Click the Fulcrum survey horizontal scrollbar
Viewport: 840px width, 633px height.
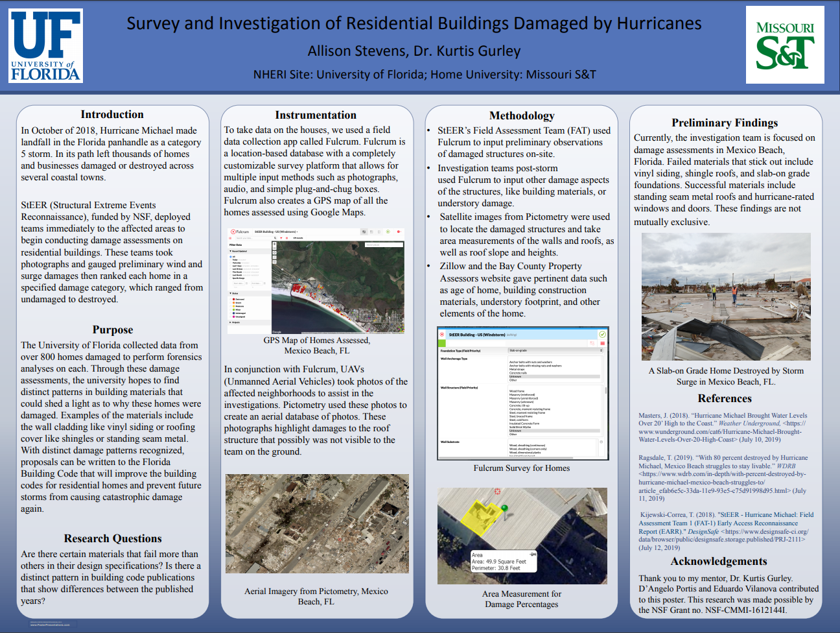(x=506, y=458)
